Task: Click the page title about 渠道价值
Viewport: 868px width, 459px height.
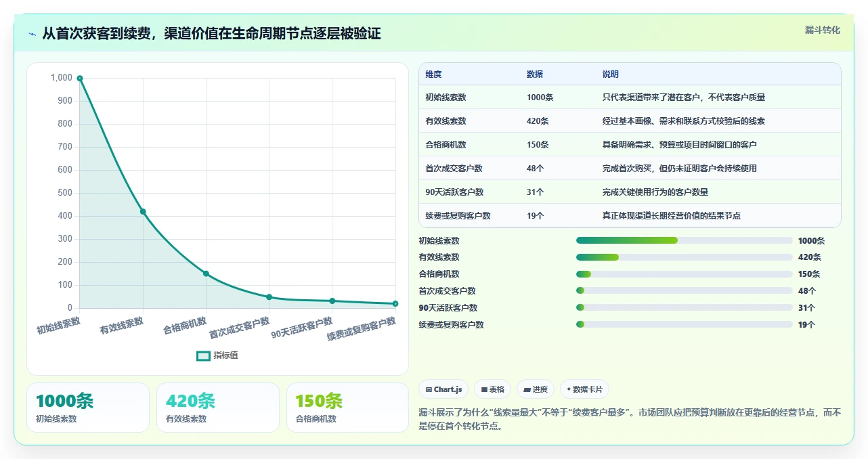Action: [211, 33]
